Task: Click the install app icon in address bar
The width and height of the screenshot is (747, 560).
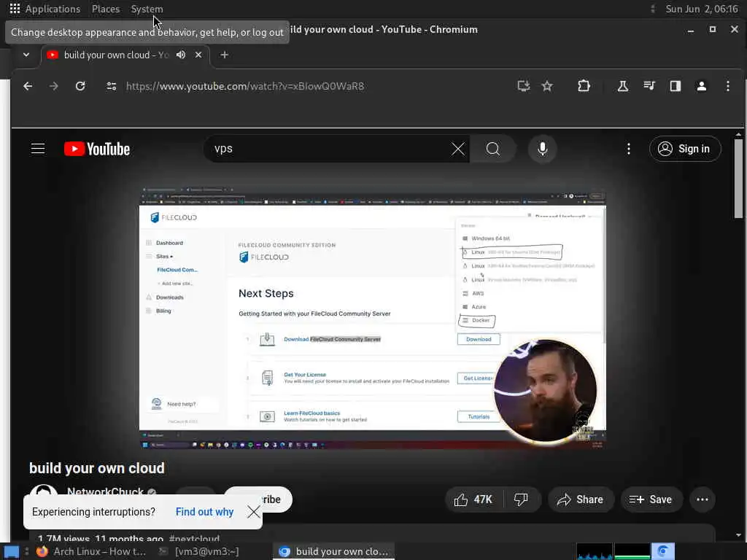Action: [x=524, y=86]
